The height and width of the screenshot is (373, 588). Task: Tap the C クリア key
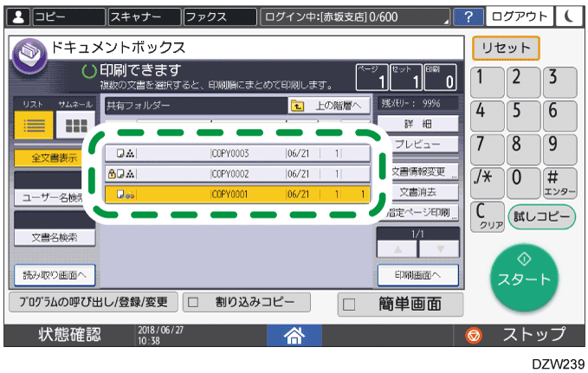(488, 216)
